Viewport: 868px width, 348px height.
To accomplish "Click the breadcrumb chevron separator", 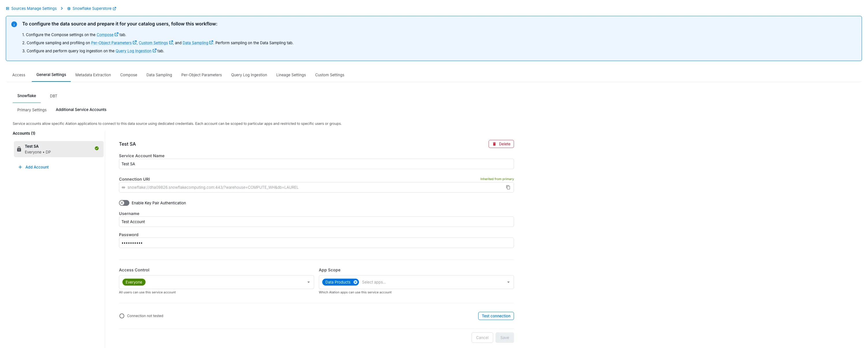I will 62,8.
